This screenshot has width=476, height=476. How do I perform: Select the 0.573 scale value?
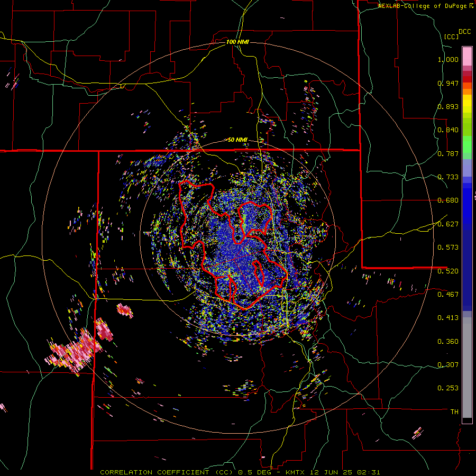coord(448,248)
